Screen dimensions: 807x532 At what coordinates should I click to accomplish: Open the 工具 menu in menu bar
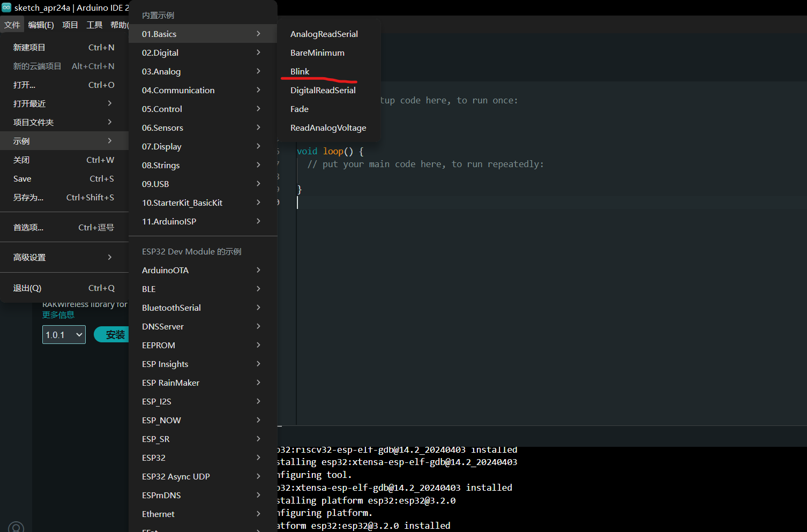click(94, 25)
